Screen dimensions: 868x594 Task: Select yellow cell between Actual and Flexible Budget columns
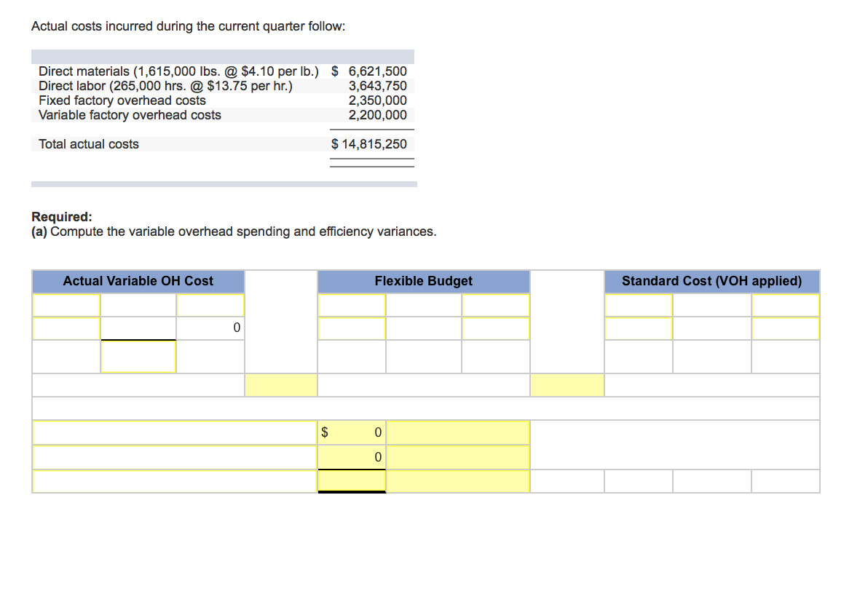[281, 385]
